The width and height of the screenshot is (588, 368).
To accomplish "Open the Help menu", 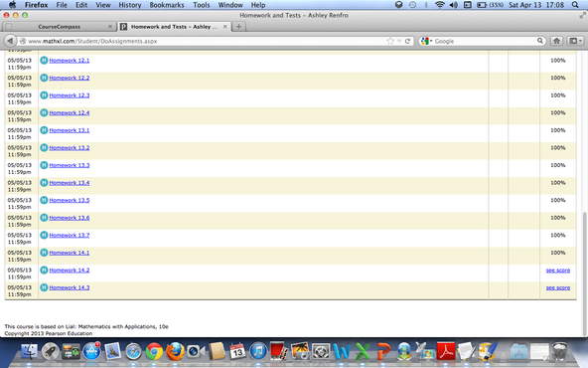I will point(258,5).
